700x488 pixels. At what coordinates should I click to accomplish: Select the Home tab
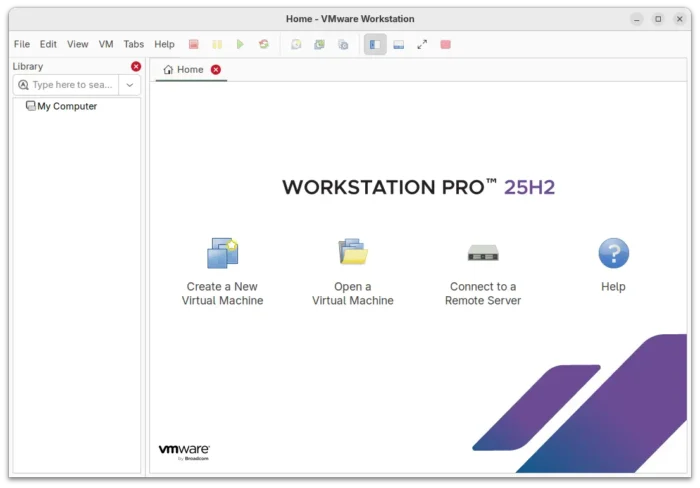(184, 70)
